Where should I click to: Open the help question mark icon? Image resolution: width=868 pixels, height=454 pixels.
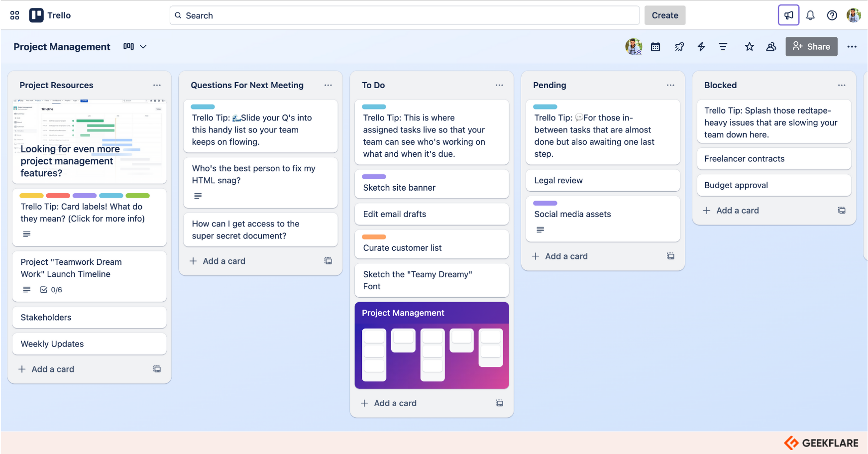pyautogui.click(x=832, y=15)
